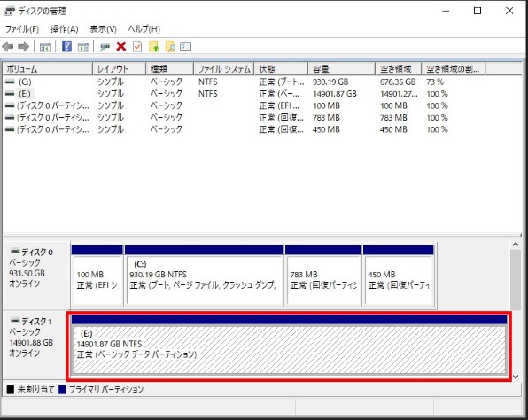Open the ファイル(F) menu
Screen dimensions: 528x420
(22, 29)
